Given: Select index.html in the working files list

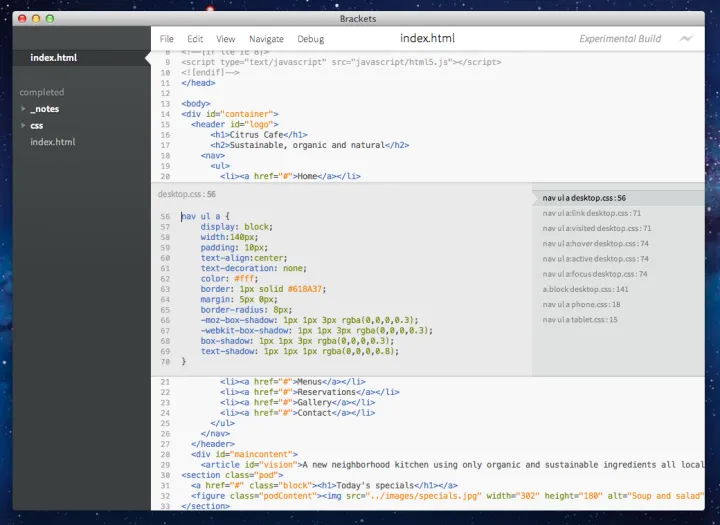Looking at the screenshot, I should tap(53, 58).
